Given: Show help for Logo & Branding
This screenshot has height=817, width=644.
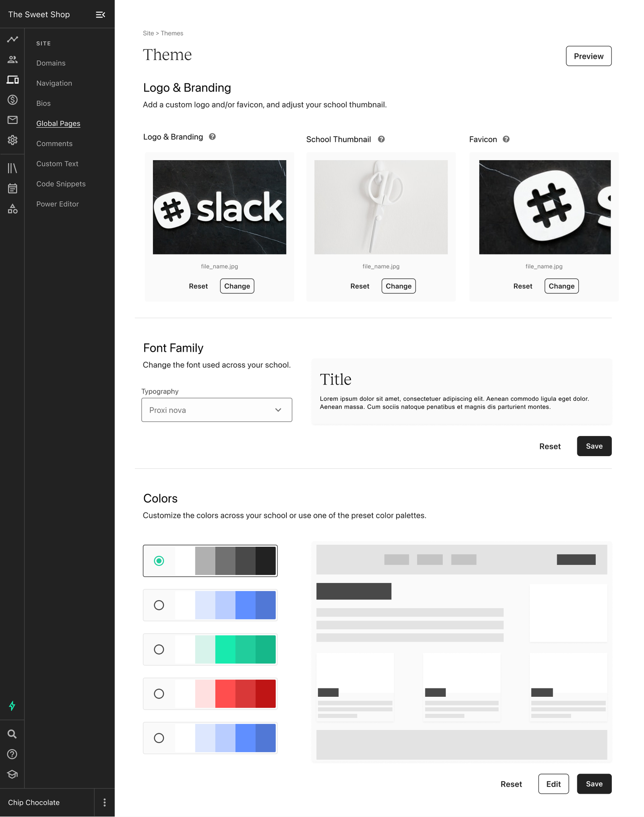Looking at the screenshot, I should click(x=212, y=137).
